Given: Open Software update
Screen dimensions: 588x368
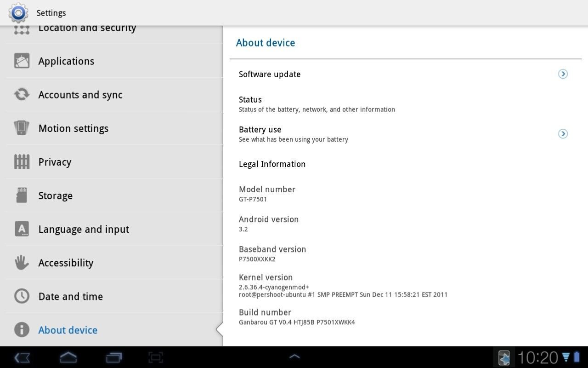Looking at the screenshot, I should [406, 74].
